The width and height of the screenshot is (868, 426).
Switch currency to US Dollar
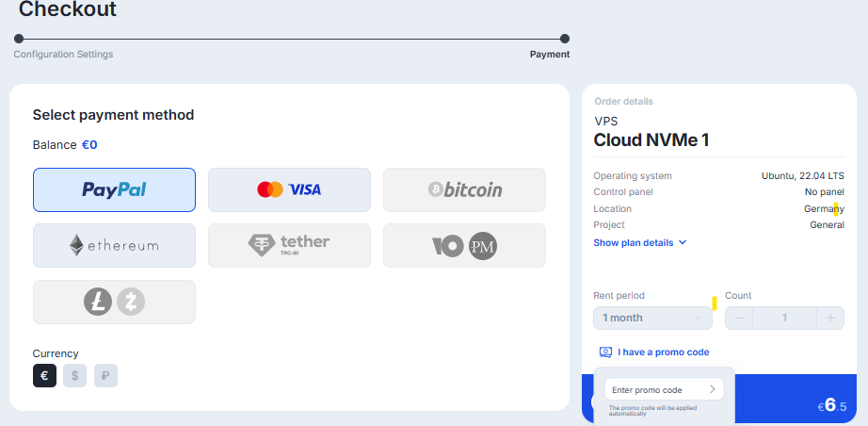point(74,376)
